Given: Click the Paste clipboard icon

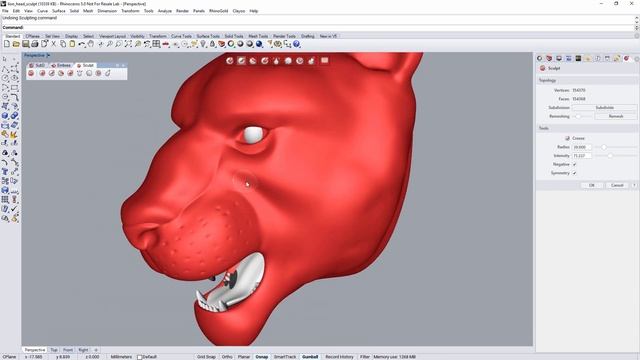Looking at the screenshot, I should [72, 44].
